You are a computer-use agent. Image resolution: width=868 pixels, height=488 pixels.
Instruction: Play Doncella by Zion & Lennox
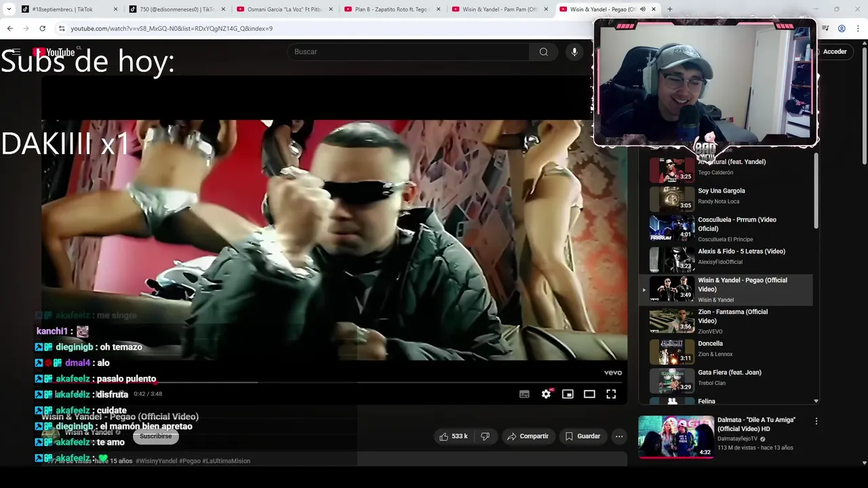click(x=726, y=350)
